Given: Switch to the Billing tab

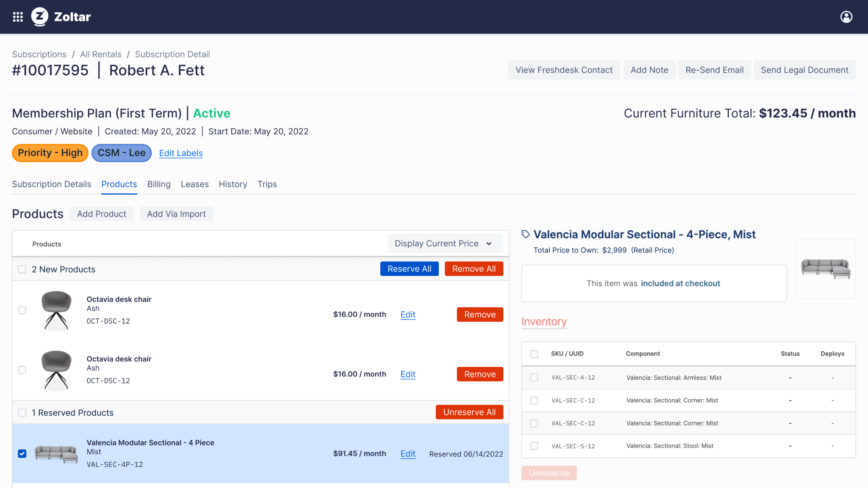Looking at the screenshot, I should pos(159,184).
